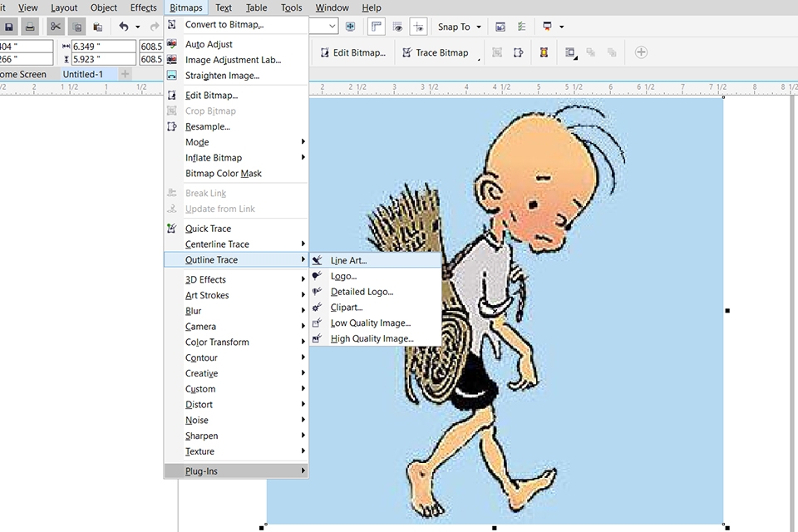Select the Straighten Image command icon
798x532 pixels.
(x=172, y=75)
